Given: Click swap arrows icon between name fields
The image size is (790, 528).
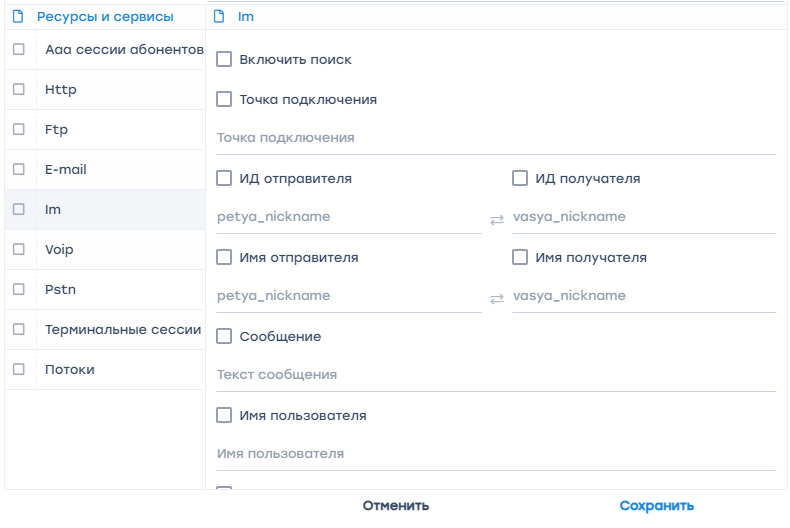Looking at the screenshot, I should click(x=497, y=298).
